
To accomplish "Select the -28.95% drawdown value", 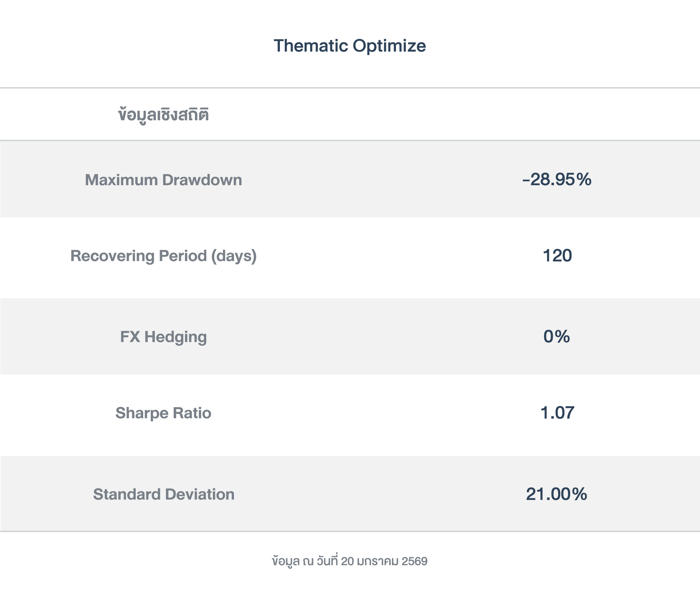I will point(557,179).
